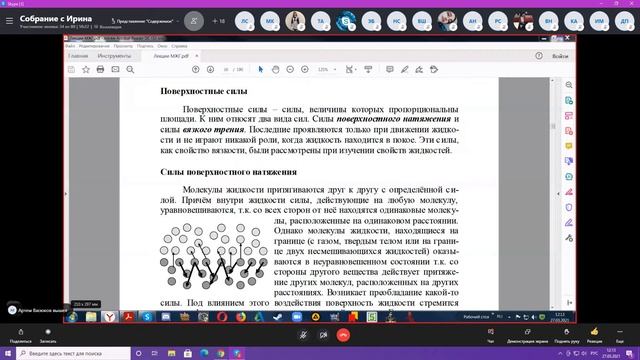Click the add participants icon
This screenshot has height=360, width=640.
[x=194, y=21]
